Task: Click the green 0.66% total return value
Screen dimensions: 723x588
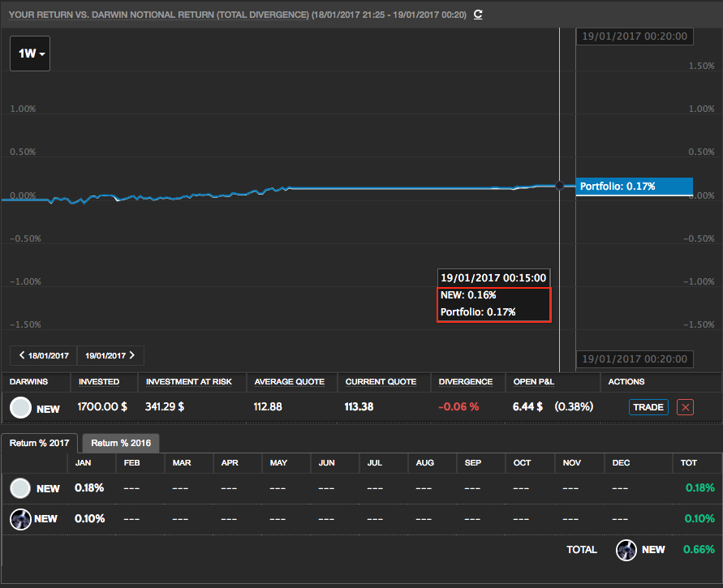Action: tap(699, 550)
